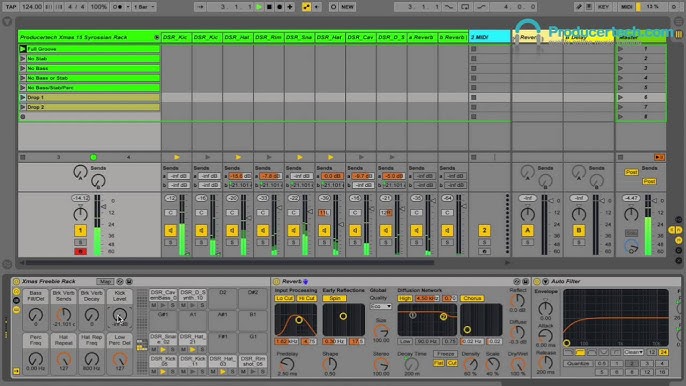The width and height of the screenshot is (686, 386).
Task: Click the Auto Filter Quantize button
Action: (578, 363)
